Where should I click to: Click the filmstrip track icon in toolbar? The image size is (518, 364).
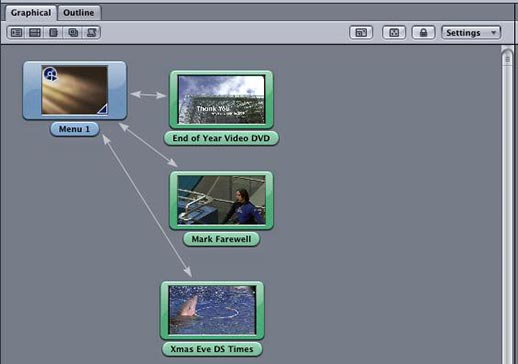35,33
